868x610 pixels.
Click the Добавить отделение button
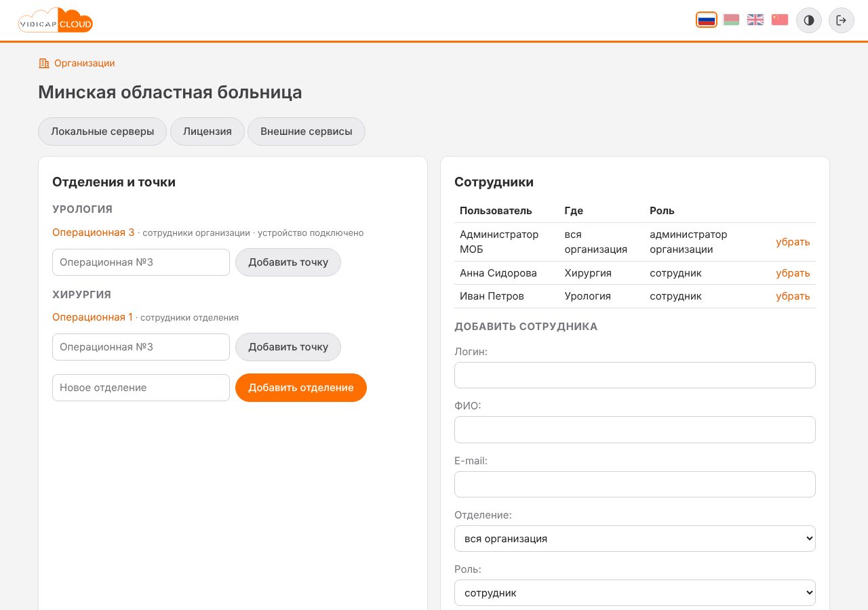pyautogui.click(x=301, y=388)
